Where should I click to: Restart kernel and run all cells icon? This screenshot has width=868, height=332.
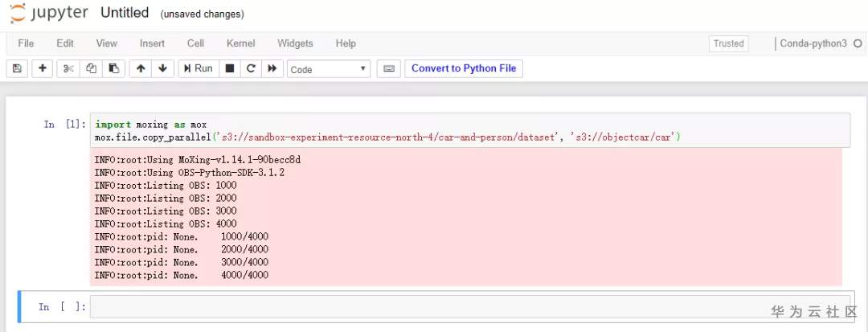(272, 69)
